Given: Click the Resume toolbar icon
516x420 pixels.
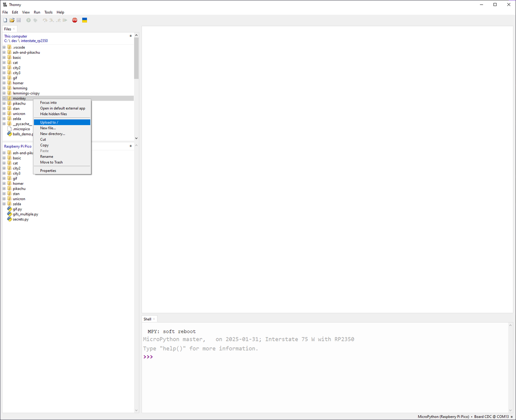Looking at the screenshot, I should pyautogui.click(x=64, y=20).
